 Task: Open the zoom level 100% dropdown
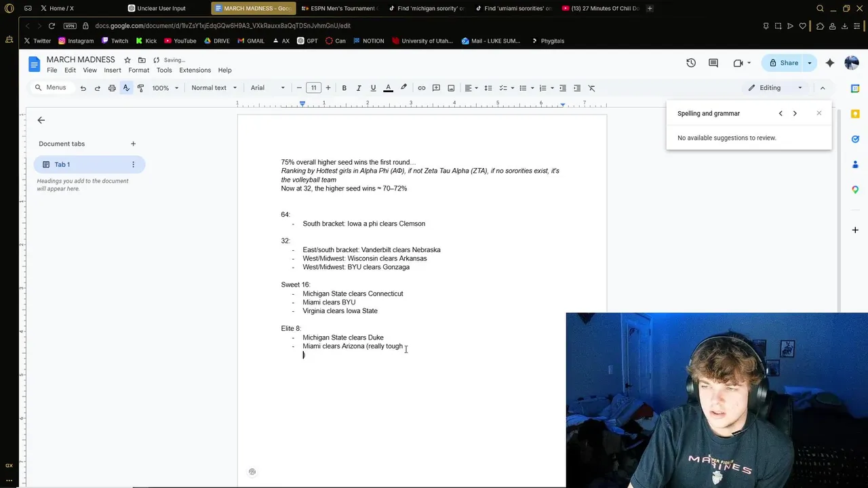pyautogui.click(x=165, y=88)
